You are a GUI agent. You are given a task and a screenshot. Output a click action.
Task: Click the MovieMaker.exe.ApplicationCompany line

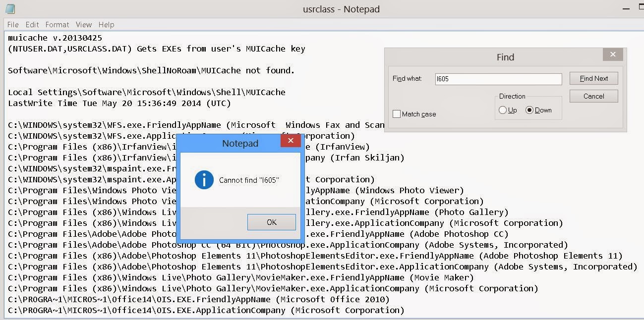point(273,288)
